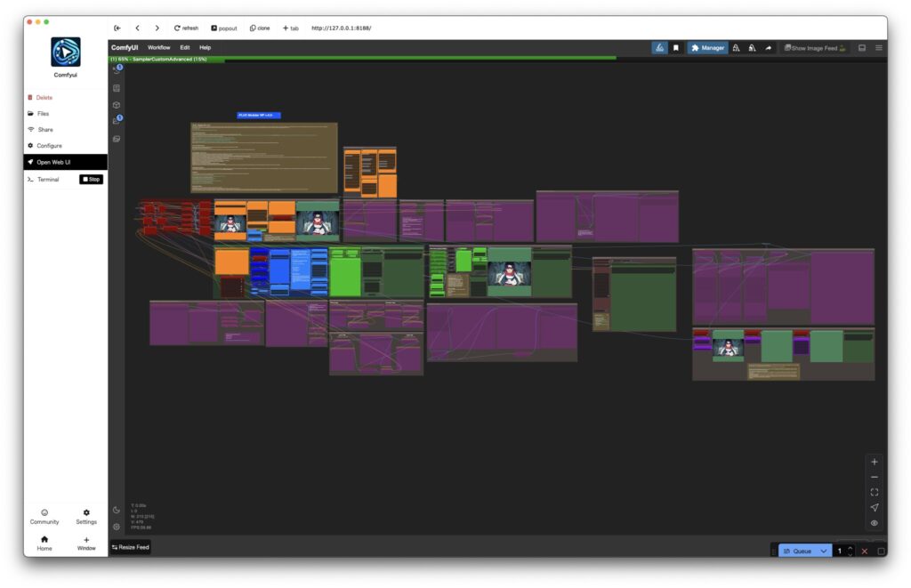Open the Workflow menu

click(x=158, y=47)
